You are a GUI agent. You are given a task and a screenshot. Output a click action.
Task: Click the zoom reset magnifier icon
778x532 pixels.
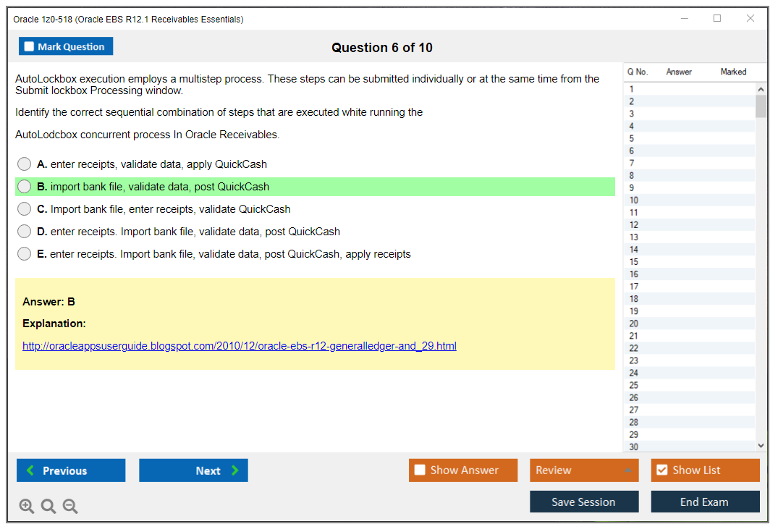coord(48,507)
